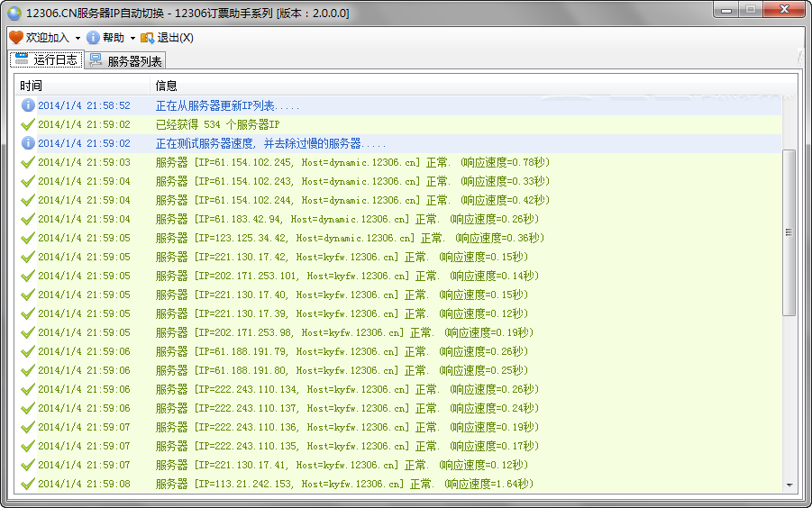
Task: Click check icon for IP 123.125.34.42 row
Action: click(28, 238)
